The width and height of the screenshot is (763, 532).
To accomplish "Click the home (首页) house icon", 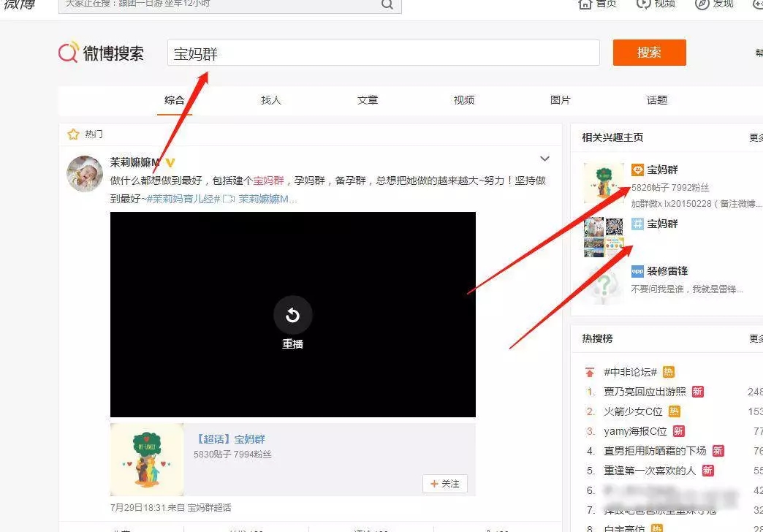I will (x=585, y=4).
